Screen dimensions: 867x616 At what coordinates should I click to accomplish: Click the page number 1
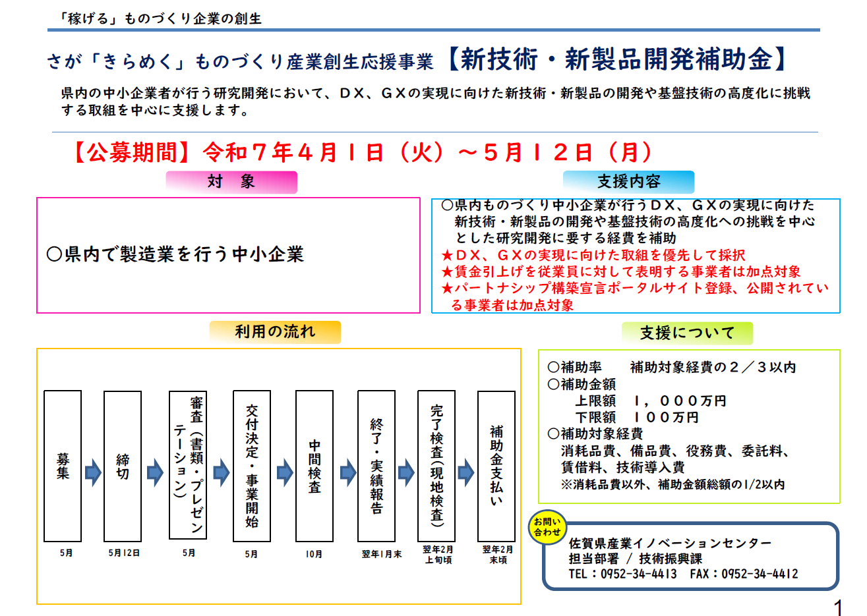pos(839,607)
